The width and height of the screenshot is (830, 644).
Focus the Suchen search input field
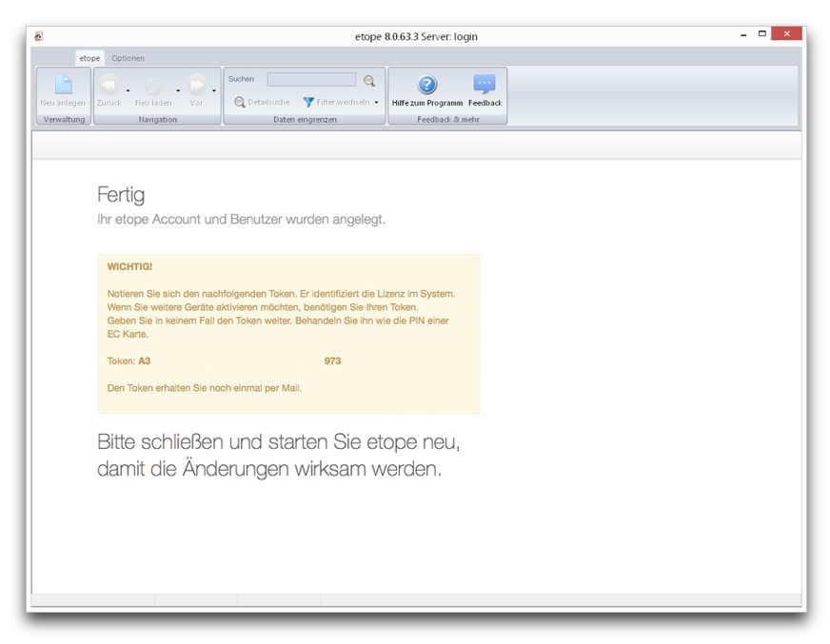coord(312,79)
